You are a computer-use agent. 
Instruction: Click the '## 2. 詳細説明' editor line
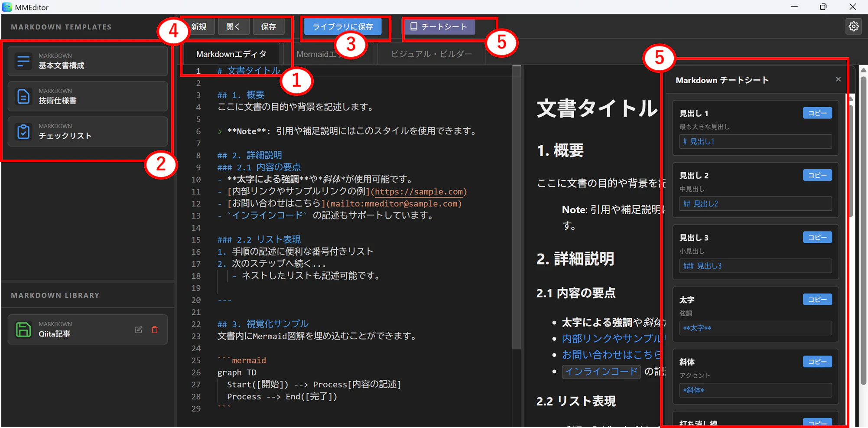tap(250, 155)
